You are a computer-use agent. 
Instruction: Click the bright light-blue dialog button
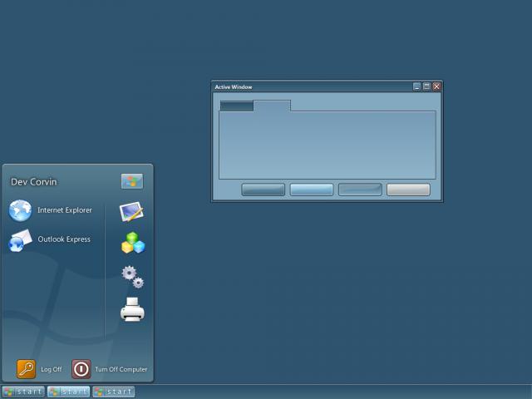[x=312, y=190]
